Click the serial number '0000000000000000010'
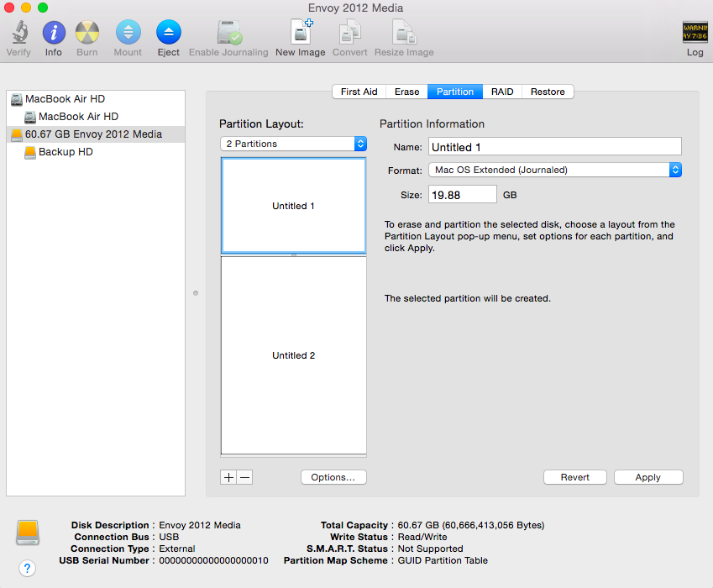The image size is (713, 588). [213, 561]
